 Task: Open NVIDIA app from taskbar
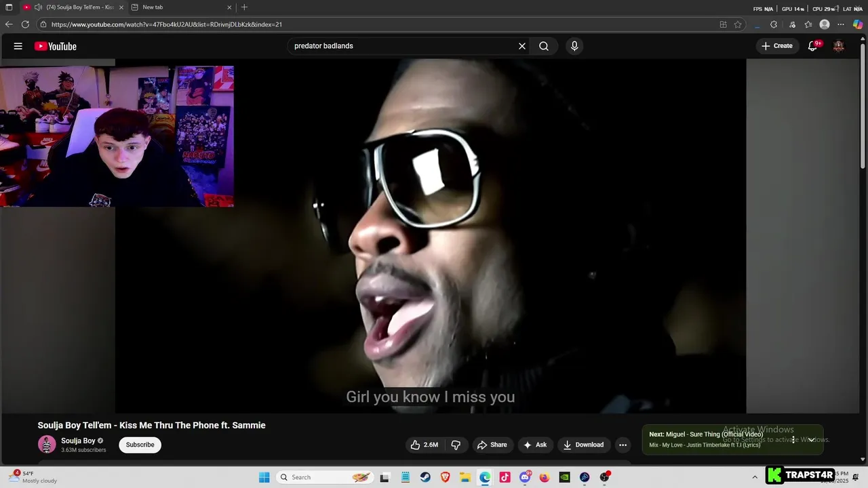[564, 477]
